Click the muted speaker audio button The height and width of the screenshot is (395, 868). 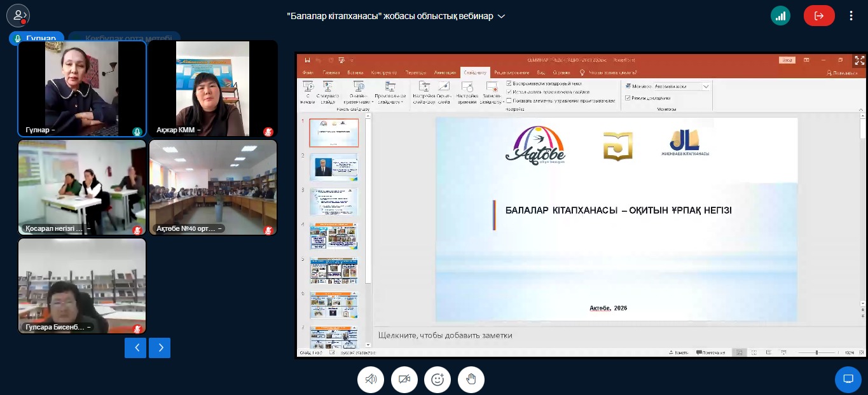coord(371,380)
